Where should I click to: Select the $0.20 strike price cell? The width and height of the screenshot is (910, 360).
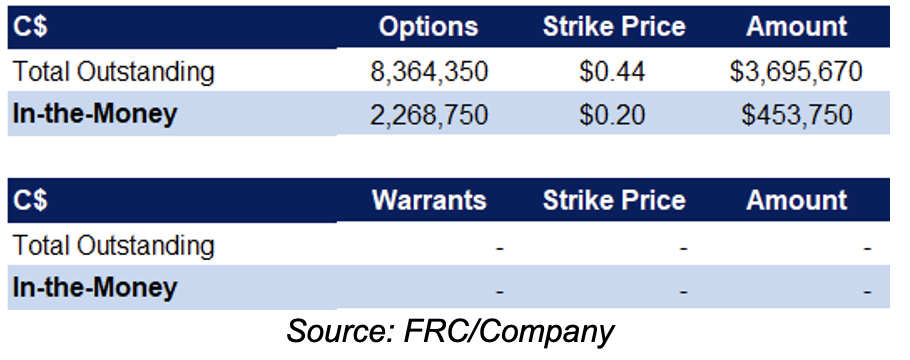point(612,115)
